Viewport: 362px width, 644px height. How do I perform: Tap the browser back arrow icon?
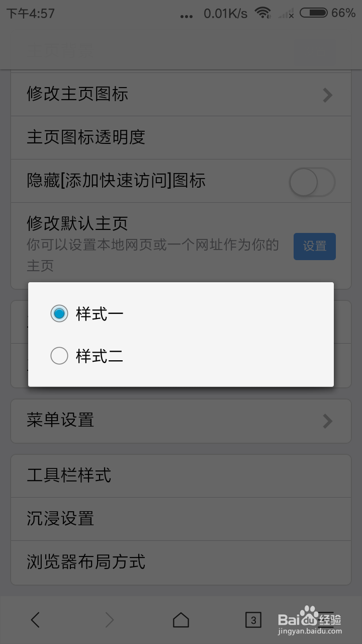(x=35, y=620)
